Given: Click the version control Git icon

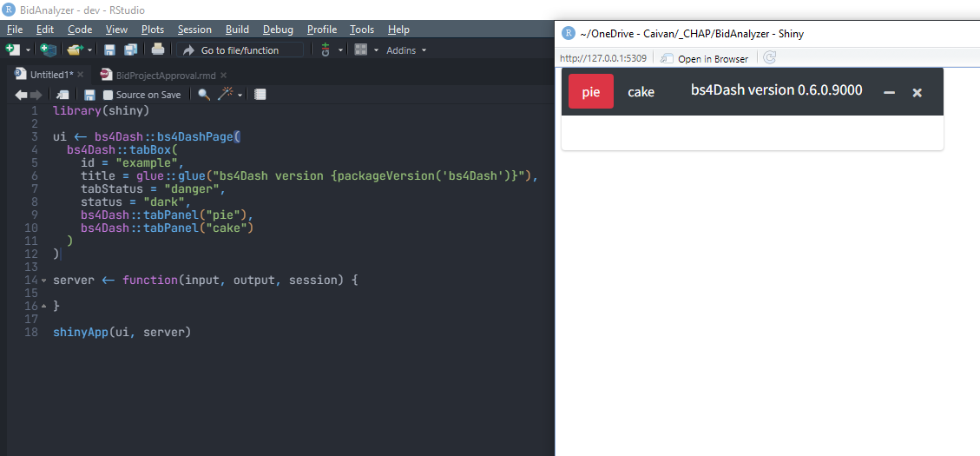Looking at the screenshot, I should click(x=325, y=50).
